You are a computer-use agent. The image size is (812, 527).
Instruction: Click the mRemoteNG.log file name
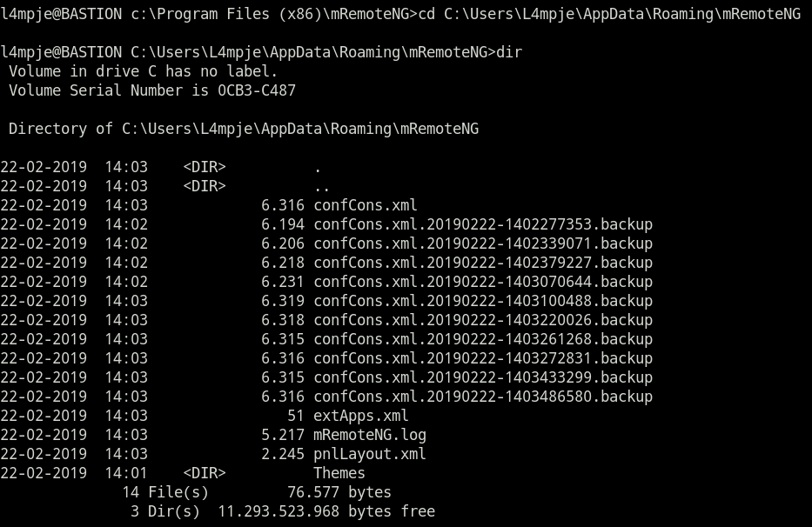click(x=369, y=435)
